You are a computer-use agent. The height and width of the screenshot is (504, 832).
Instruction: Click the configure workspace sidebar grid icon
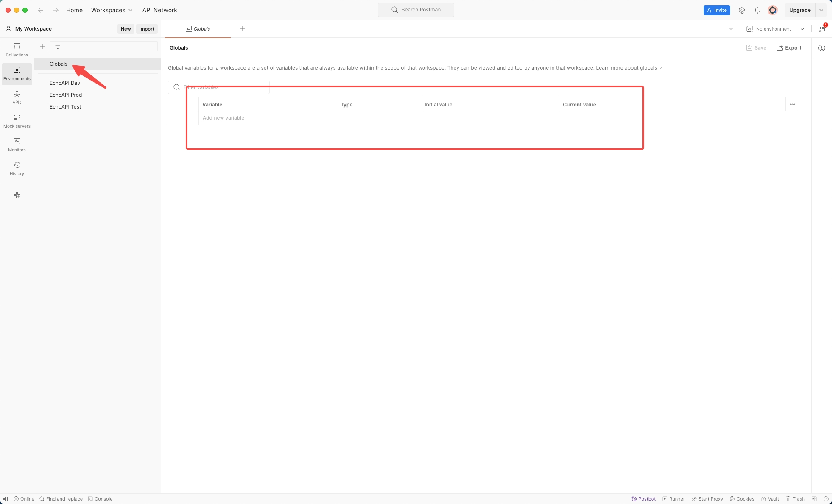tap(17, 195)
